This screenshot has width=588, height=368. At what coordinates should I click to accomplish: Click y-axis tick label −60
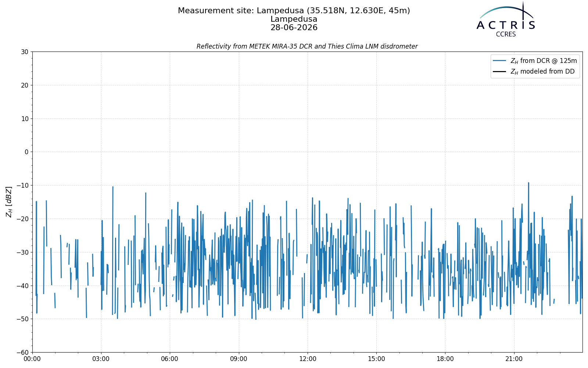click(x=22, y=353)
